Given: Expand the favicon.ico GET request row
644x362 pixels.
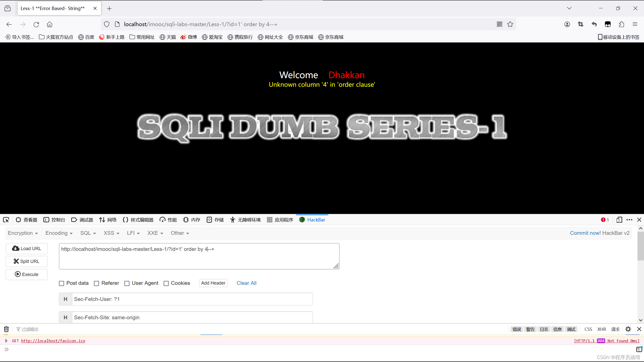Looking at the screenshot, I should click(x=6, y=341).
